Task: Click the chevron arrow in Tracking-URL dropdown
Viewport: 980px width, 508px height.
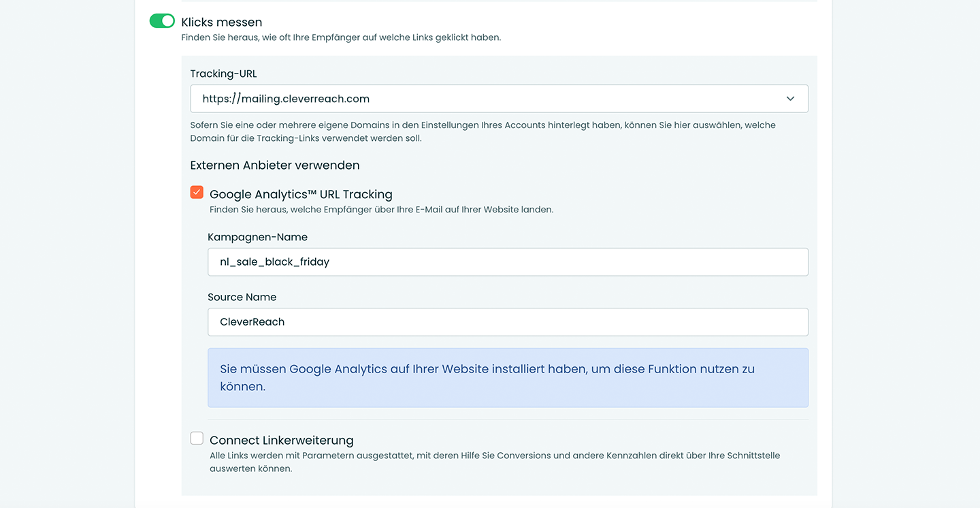Action: pos(790,99)
